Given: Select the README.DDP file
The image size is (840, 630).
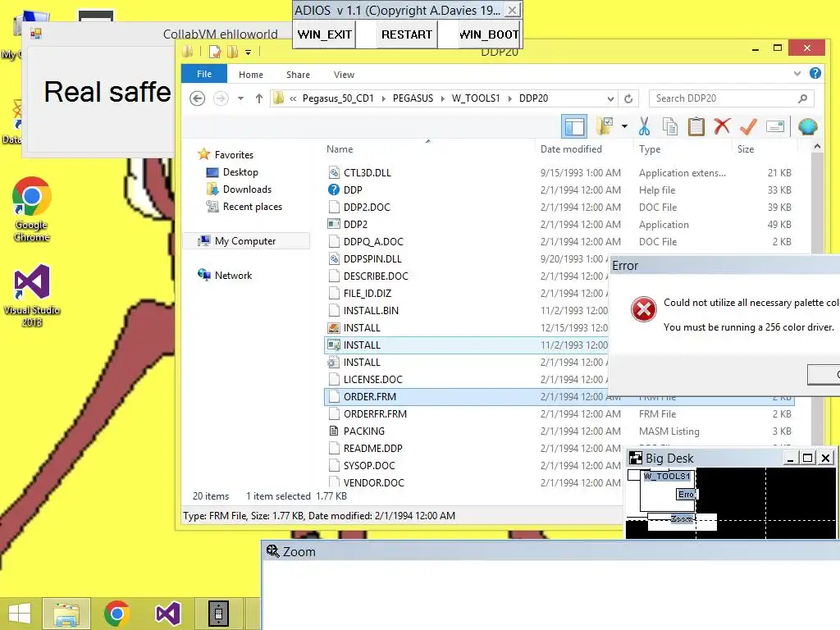Looking at the screenshot, I should (373, 448).
